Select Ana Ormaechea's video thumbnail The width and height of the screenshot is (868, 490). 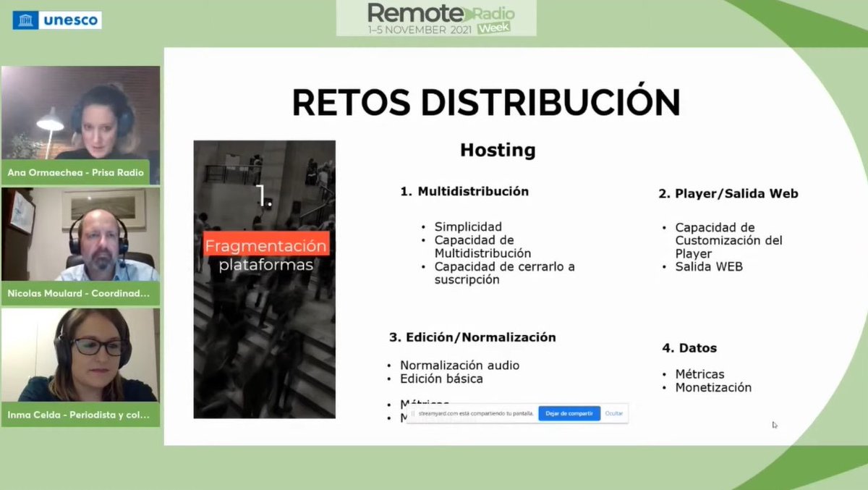(80, 116)
